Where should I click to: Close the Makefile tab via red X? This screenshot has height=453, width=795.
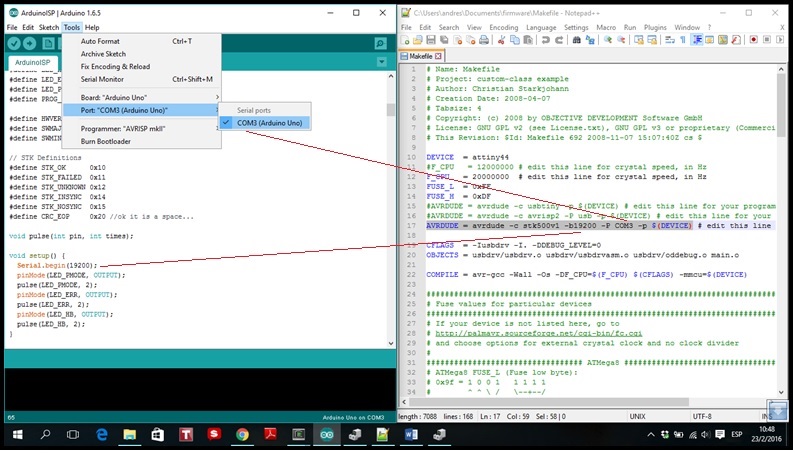438,56
